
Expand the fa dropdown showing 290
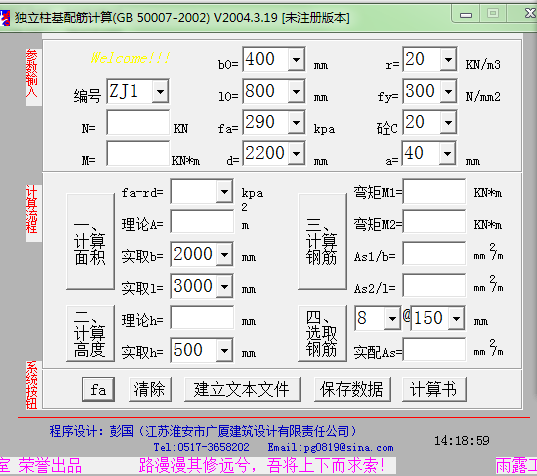pos(296,122)
